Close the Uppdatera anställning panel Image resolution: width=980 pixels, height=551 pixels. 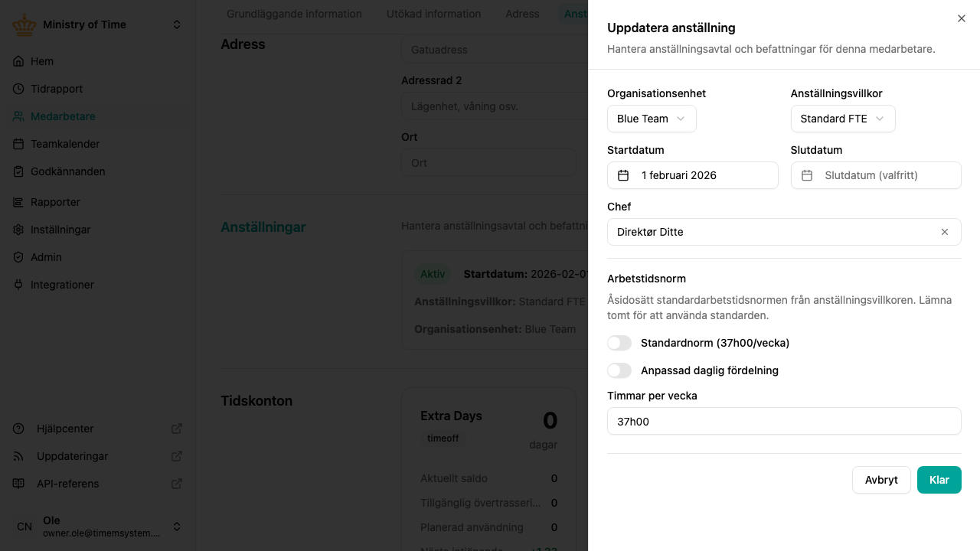pyautogui.click(x=962, y=18)
